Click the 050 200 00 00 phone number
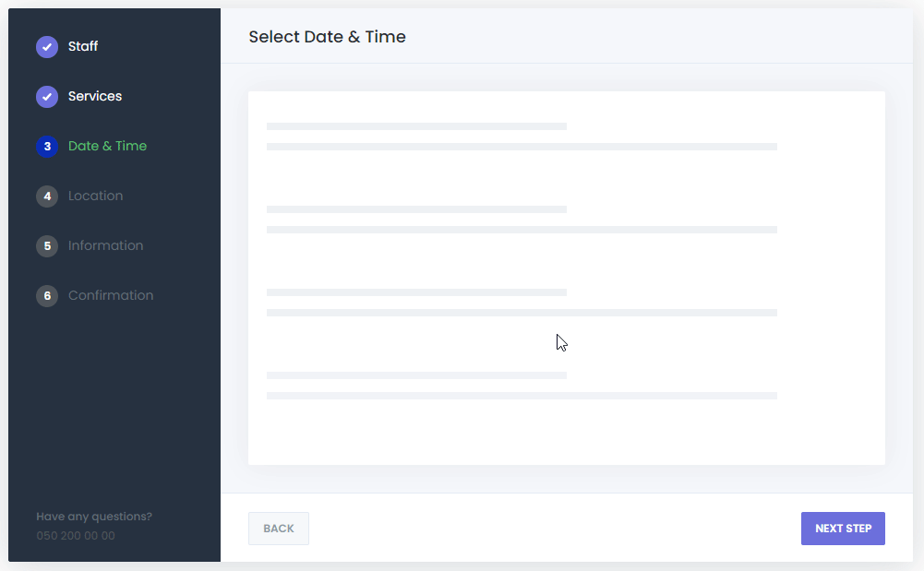 coord(76,536)
